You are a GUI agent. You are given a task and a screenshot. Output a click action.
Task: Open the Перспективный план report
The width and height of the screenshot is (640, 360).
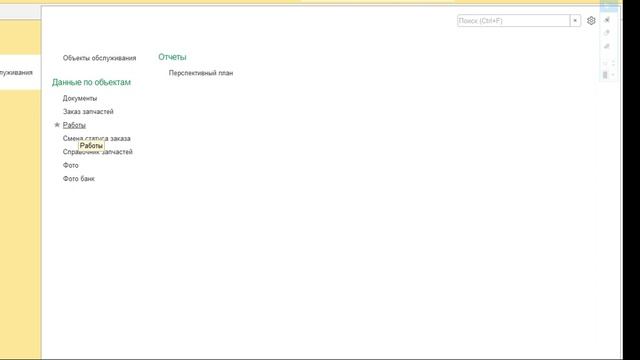pyautogui.click(x=201, y=73)
